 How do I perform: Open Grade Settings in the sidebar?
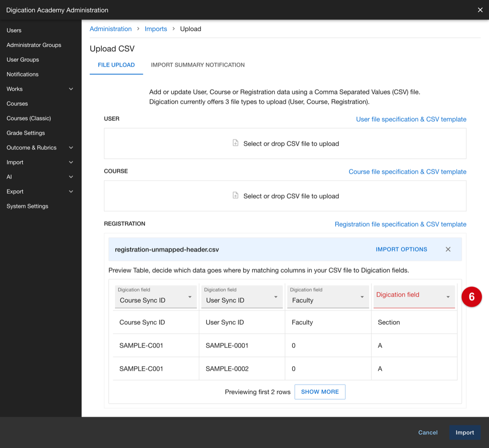tap(26, 133)
